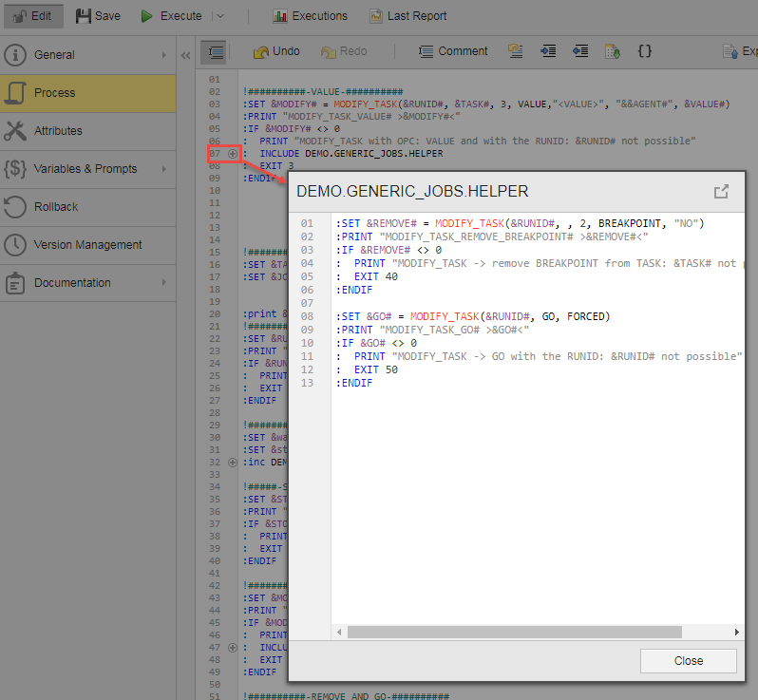The width and height of the screenshot is (758, 700).
Task: Toggle Edit mode button
Action: coord(33,16)
